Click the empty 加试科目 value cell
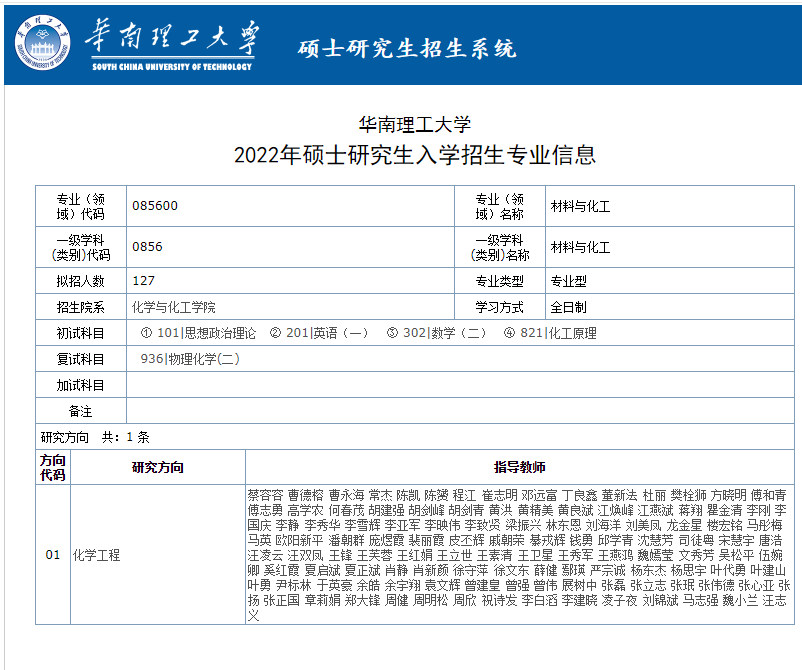 (460, 385)
